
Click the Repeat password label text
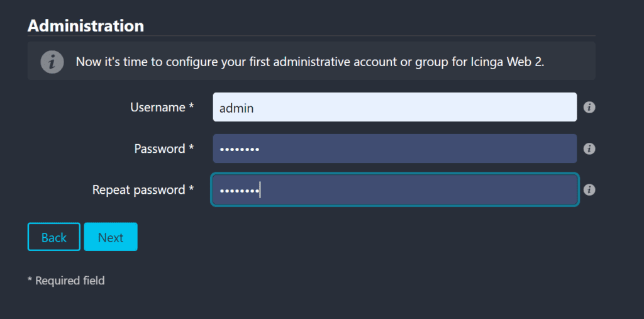[138, 190]
